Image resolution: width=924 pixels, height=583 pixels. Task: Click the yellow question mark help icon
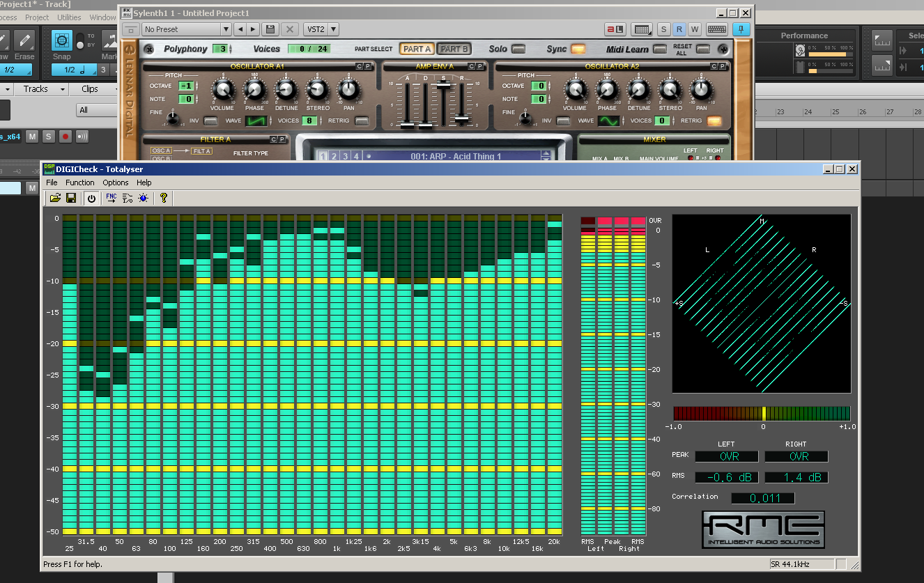[x=163, y=198]
